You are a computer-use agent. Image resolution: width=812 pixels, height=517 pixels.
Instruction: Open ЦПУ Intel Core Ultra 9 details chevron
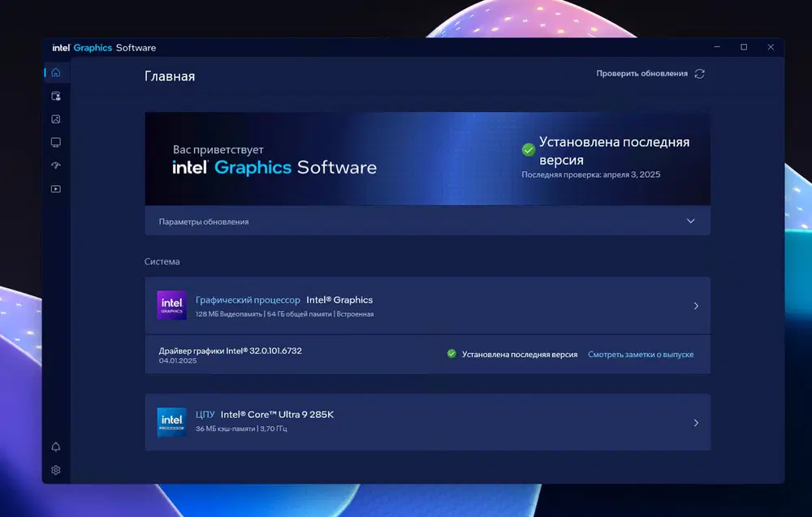pos(696,423)
